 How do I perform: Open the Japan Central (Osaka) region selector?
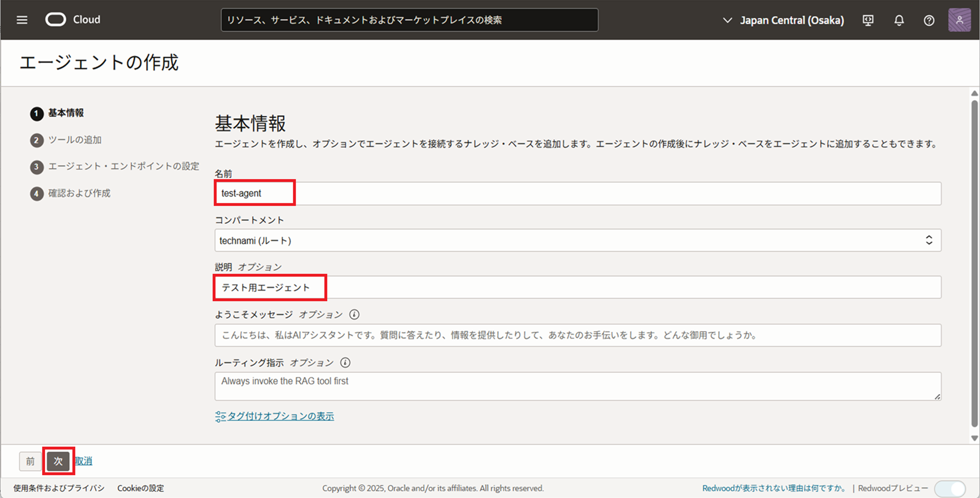[783, 20]
